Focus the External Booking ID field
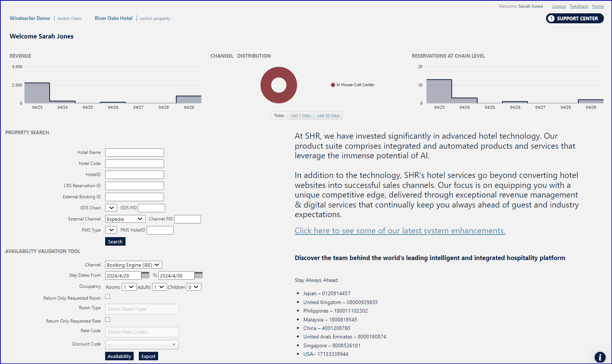The width and height of the screenshot is (612, 364). pos(134,197)
